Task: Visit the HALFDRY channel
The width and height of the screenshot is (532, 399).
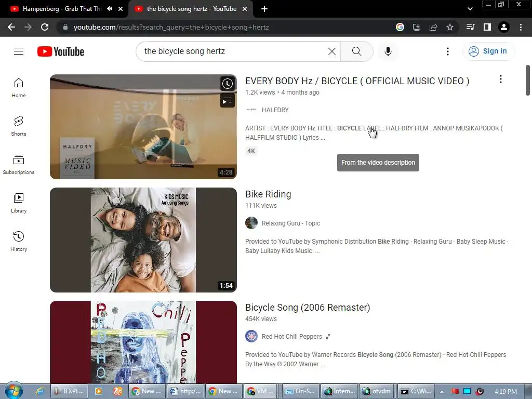Action: coord(275,110)
